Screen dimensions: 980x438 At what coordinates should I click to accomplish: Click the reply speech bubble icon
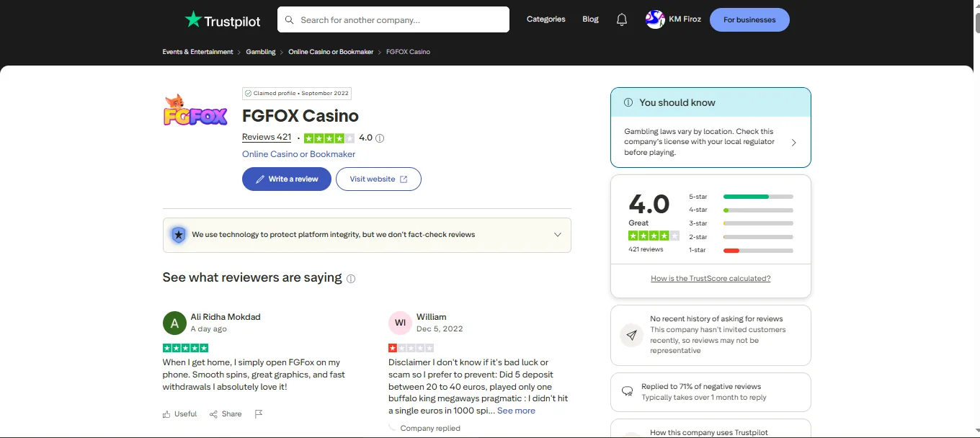point(627,392)
